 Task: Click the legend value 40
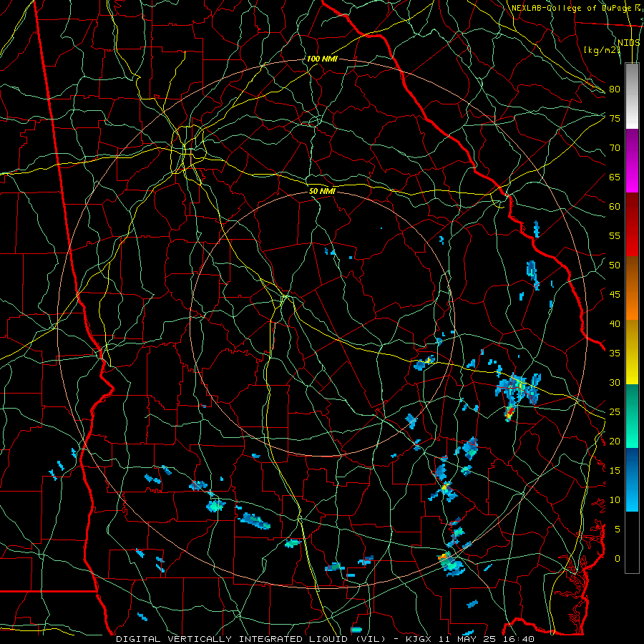(x=615, y=323)
